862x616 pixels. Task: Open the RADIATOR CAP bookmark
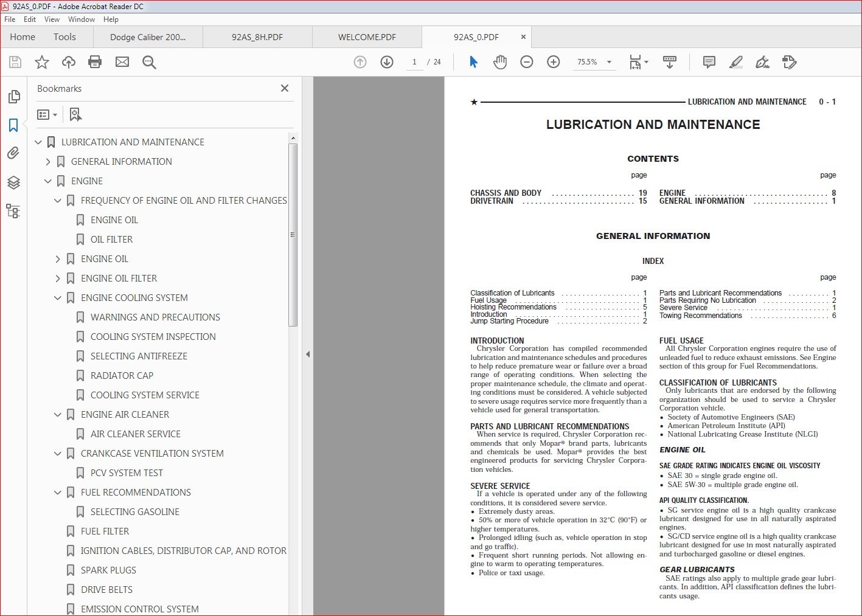(122, 376)
